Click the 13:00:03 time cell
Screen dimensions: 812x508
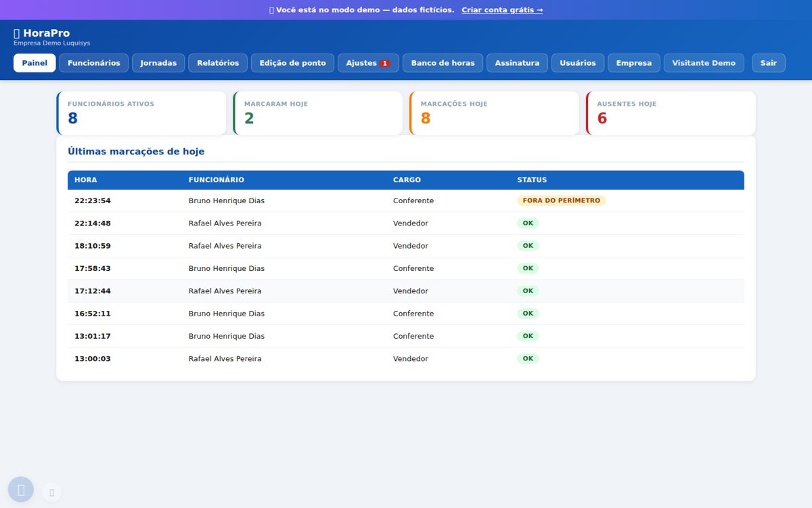point(93,359)
